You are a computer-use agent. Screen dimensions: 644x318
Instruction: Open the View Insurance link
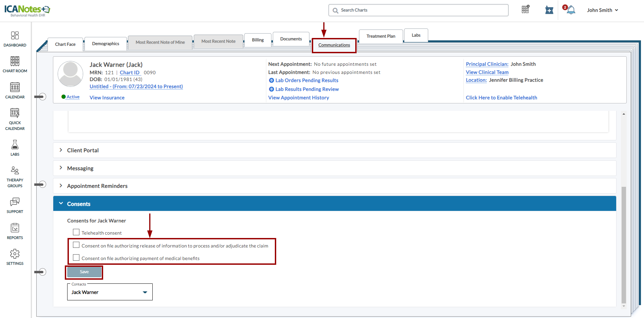[x=107, y=98]
